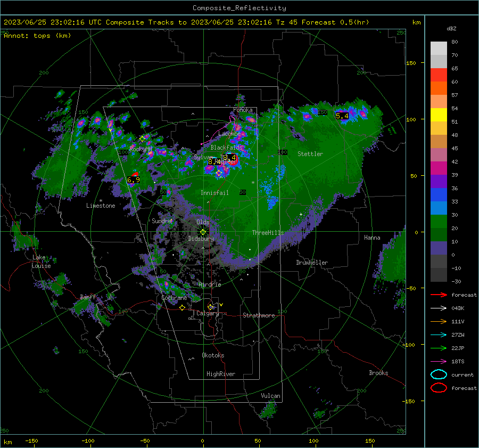Click the Okotoks town label
479x448 pixels.
point(213,355)
